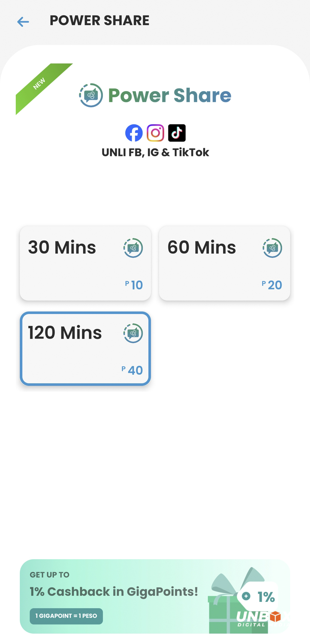Open the 1% Cashback in GigaPoints banner
Image resolution: width=310 pixels, height=644 pixels.
[155, 596]
